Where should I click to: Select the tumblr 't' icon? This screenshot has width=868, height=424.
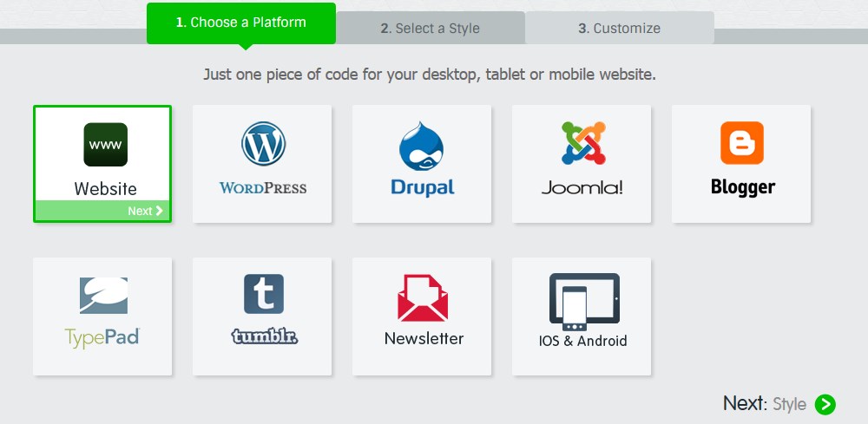(264, 294)
